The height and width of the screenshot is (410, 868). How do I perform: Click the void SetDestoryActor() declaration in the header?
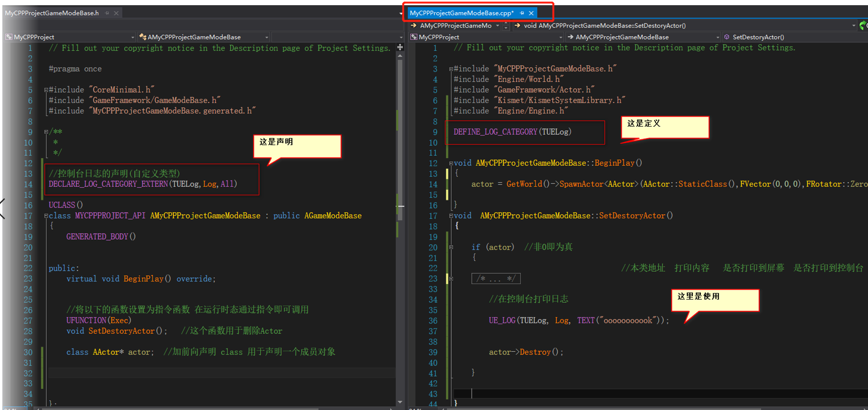[x=116, y=331]
